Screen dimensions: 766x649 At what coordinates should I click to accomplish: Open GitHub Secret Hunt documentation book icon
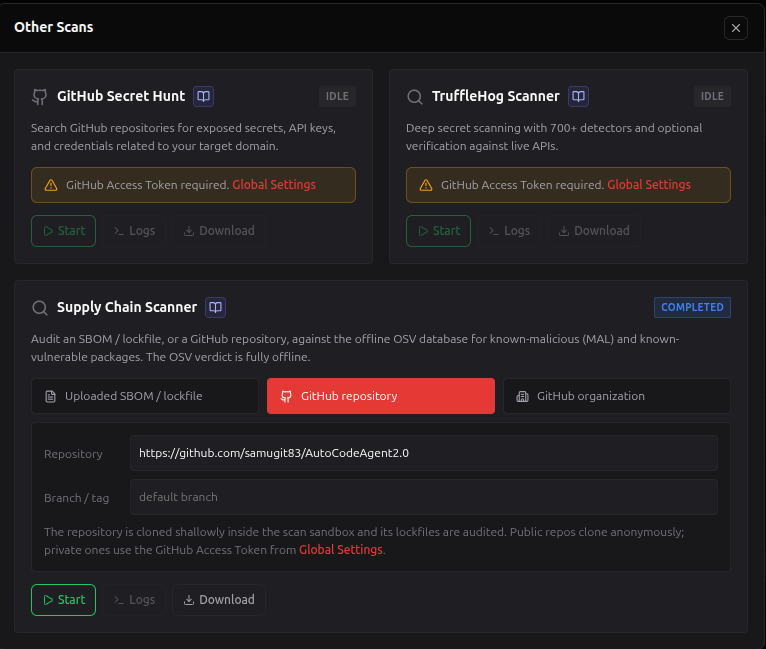click(x=203, y=96)
